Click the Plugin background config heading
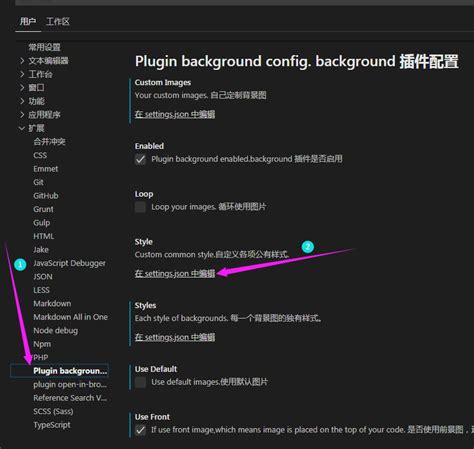474x449 pixels. [297, 62]
